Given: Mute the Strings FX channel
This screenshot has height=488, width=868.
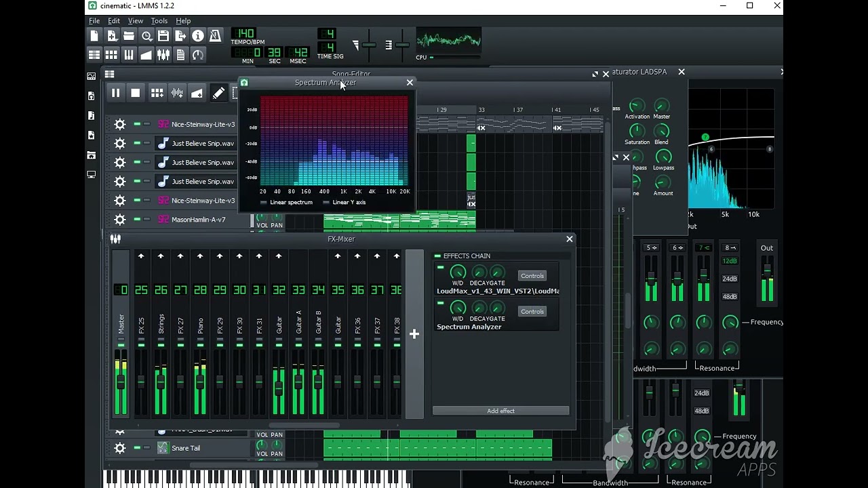Looking at the screenshot, I should click(x=161, y=346).
